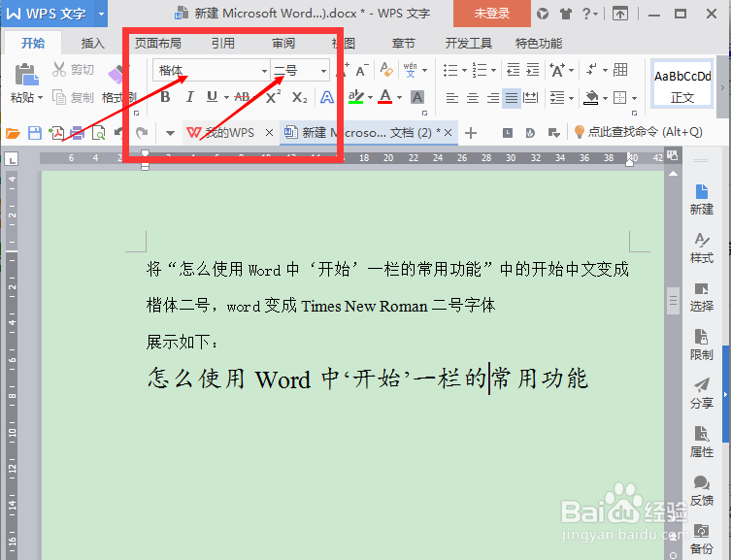Click 分享 in the right sidebar
731x560 pixels.
click(x=702, y=394)
